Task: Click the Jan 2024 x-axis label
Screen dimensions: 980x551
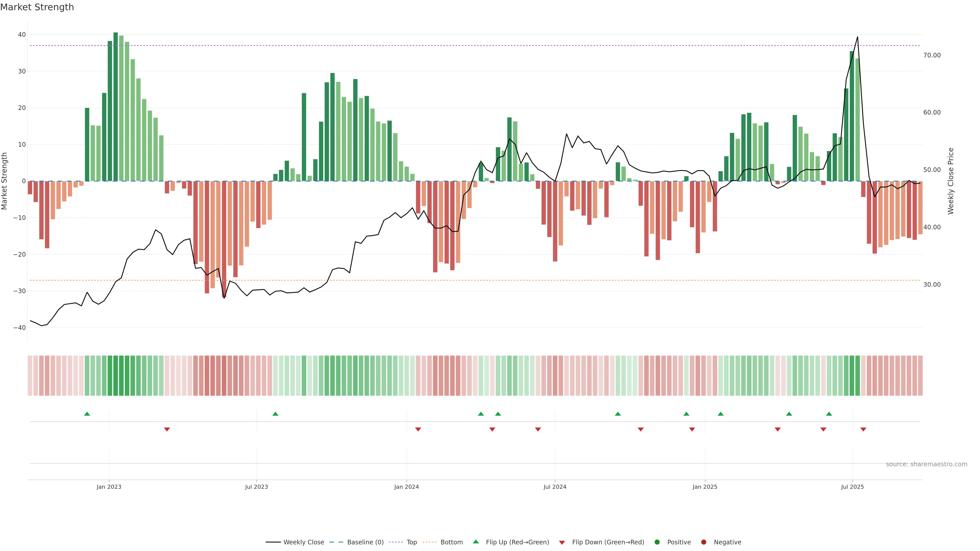Action: (x=406, y=487)
